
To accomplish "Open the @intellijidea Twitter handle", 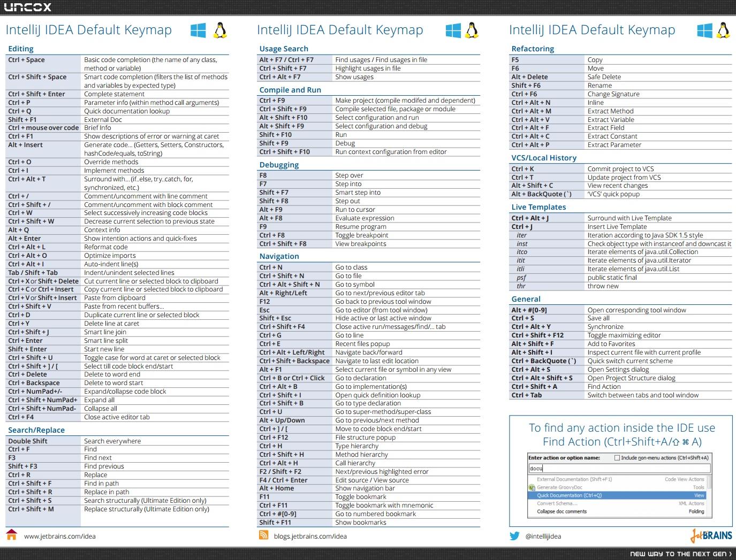I will pyautogui.click(x=543, y=536).
